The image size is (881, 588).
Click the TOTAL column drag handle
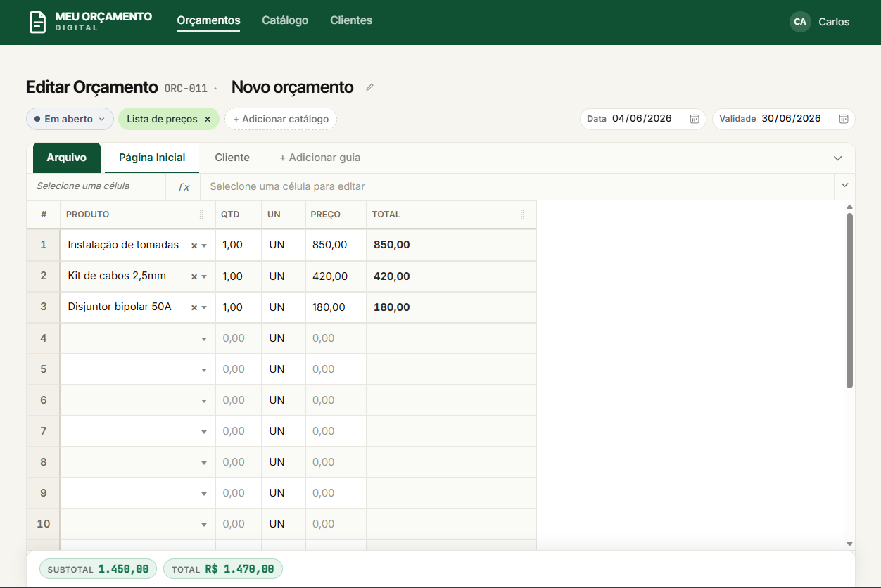[x=522, y=215]
